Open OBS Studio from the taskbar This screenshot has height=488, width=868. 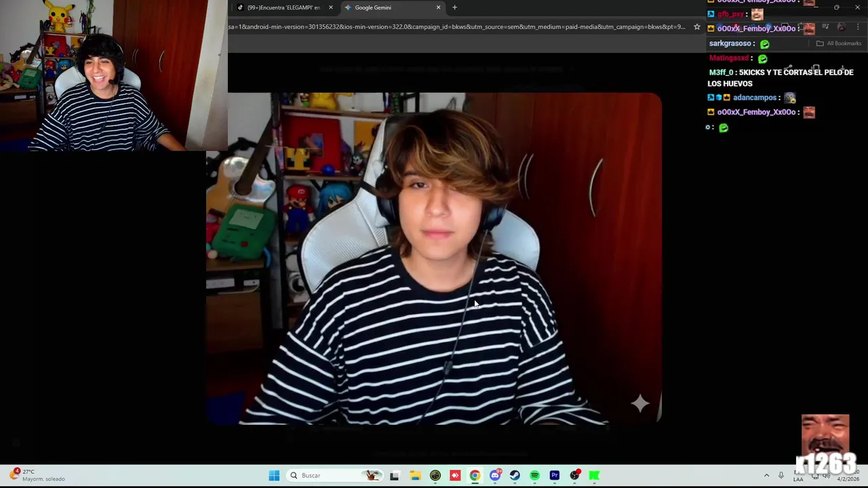pyautogui.click(x=575, y=475)
